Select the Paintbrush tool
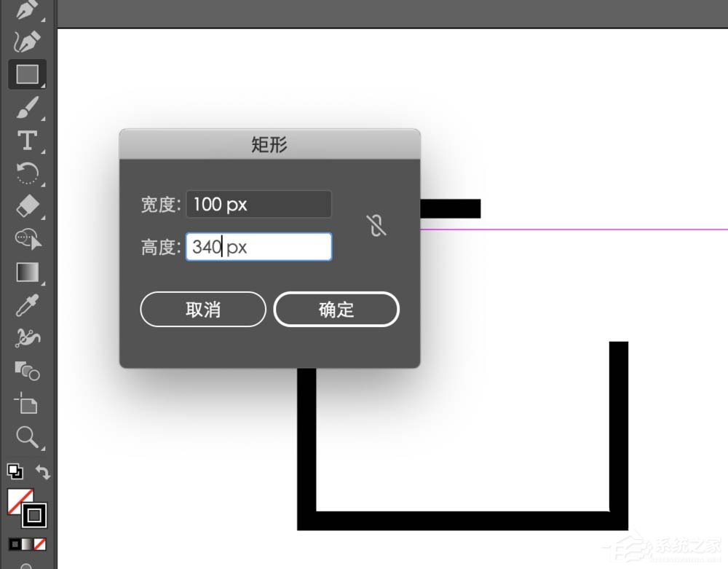728x569 pixels. click(x=27, y=108)
